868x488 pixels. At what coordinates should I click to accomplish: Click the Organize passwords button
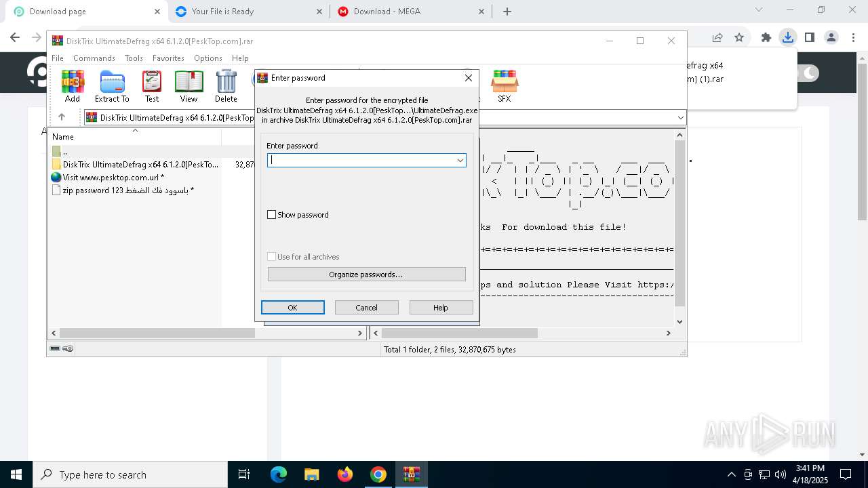[x=366, y=274]
